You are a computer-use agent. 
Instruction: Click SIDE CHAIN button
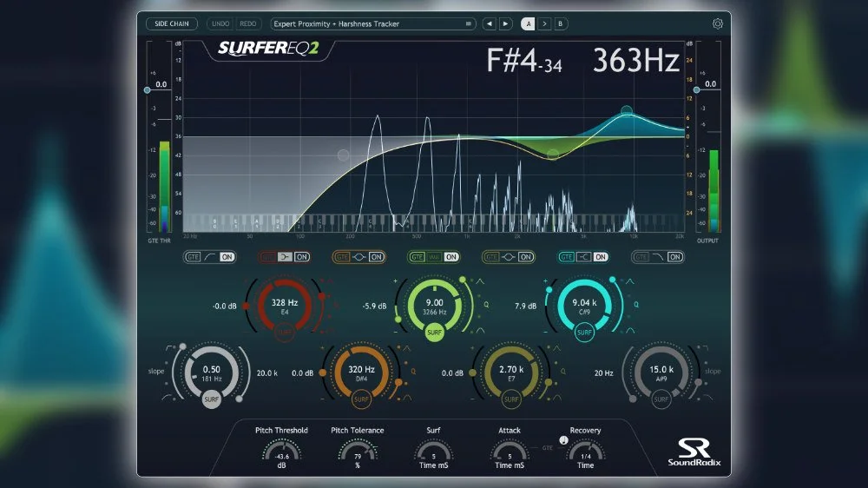(x=172, y=23)
